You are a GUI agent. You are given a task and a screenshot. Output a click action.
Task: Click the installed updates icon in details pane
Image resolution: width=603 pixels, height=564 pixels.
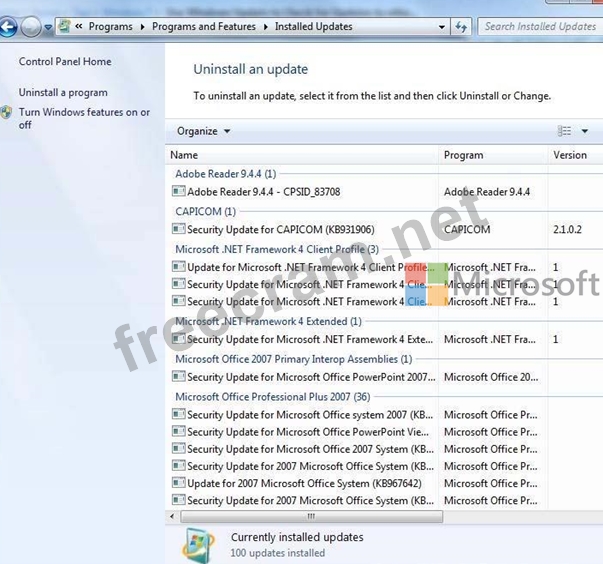click(198, 545)
